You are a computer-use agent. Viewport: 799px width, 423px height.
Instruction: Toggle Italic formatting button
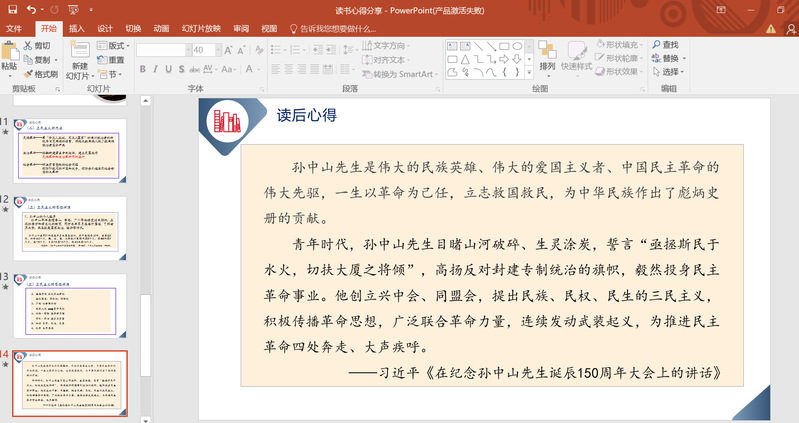[x=156, y=69]
